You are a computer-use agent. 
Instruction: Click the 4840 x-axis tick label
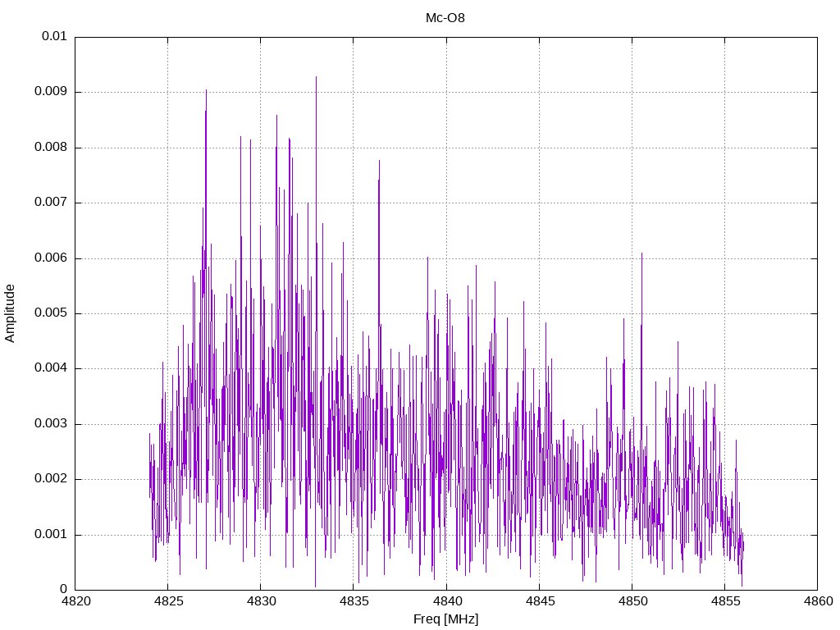(447, 601)
